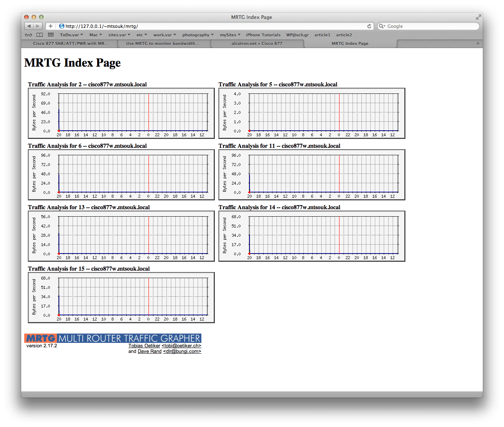Viewport: 504px width, 427px height.
Task: Click the Google search field
Action: [428, 26]
